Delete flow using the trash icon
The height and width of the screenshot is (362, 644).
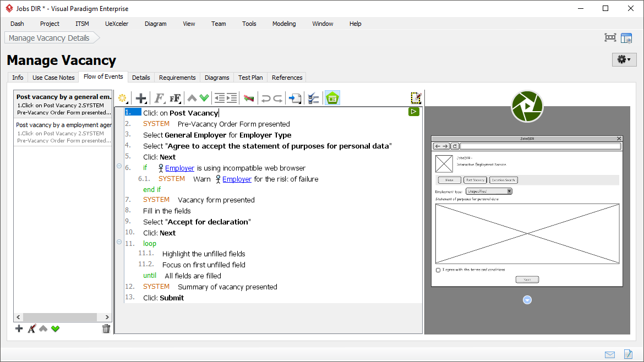[106, 328]
